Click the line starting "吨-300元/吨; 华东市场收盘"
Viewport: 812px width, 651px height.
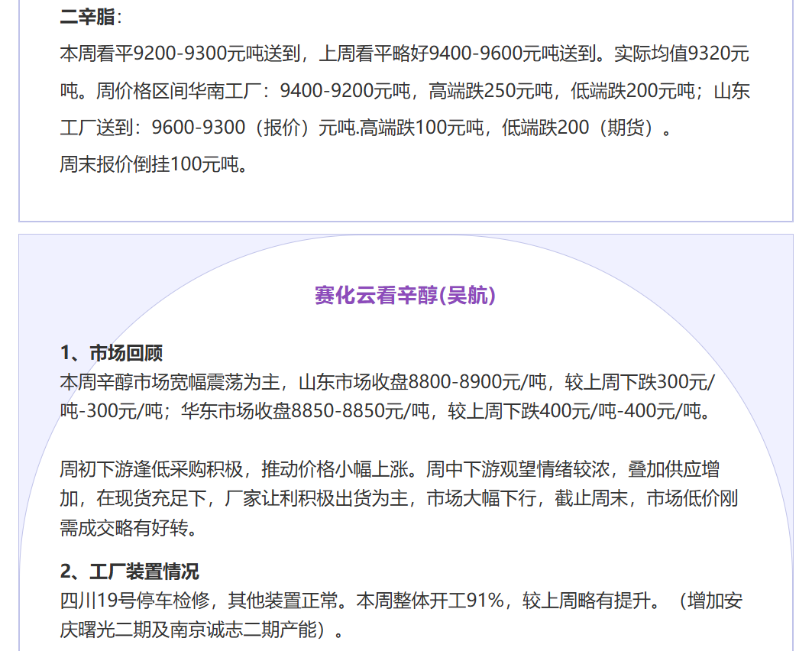[385, 410]
